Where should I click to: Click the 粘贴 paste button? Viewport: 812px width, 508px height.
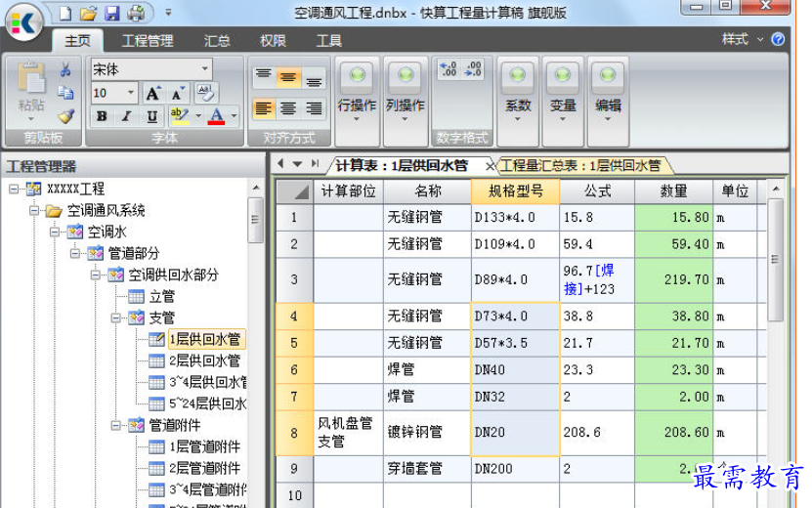(31, 92)
